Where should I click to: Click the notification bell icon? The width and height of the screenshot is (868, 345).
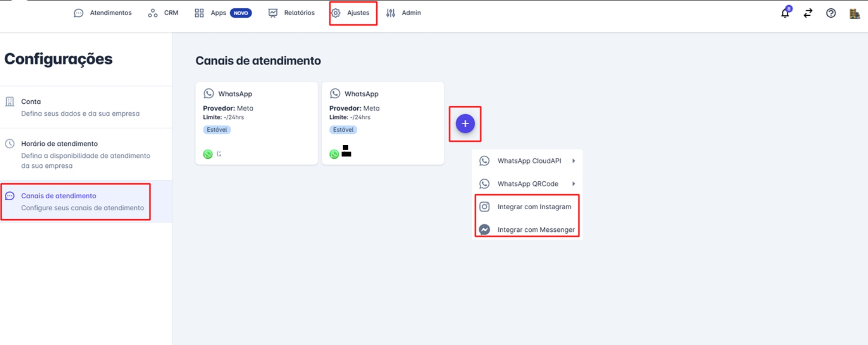click(785, 13)
